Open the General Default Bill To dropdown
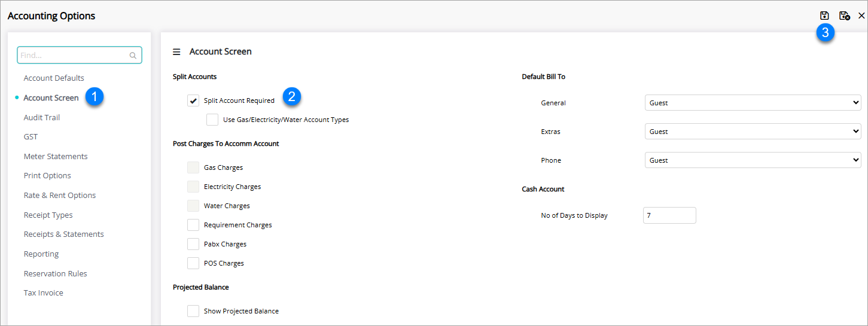This screenshot has height=326, width=868. tap(753, 103)
